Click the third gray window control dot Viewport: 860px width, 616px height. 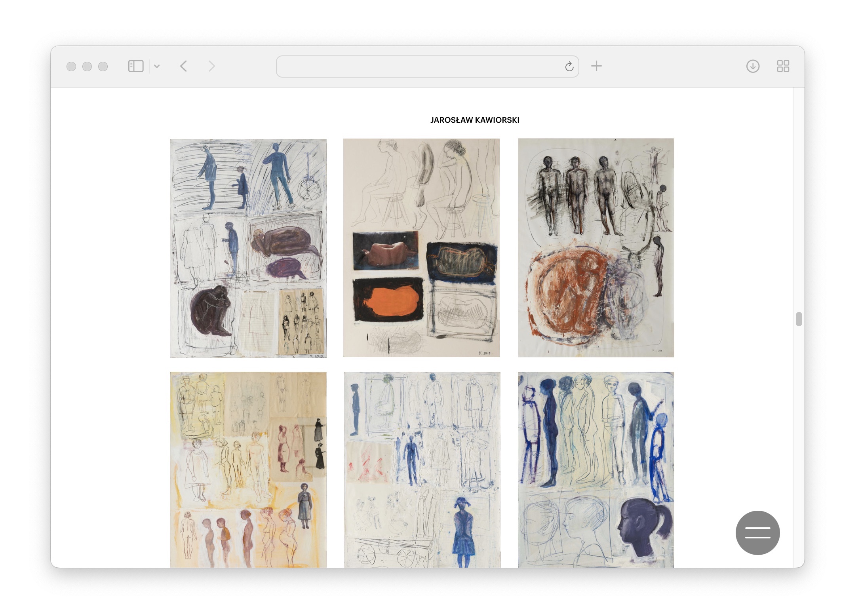pos(103,67)
